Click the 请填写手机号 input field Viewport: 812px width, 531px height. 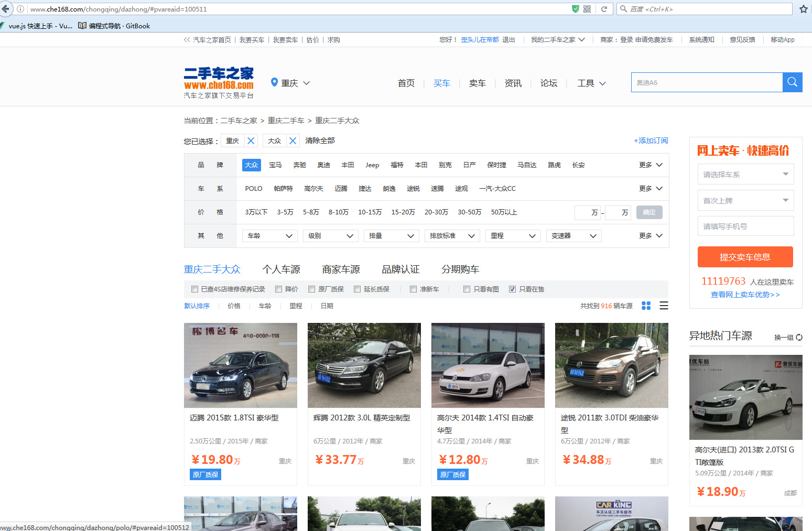(x=745, y=226)
